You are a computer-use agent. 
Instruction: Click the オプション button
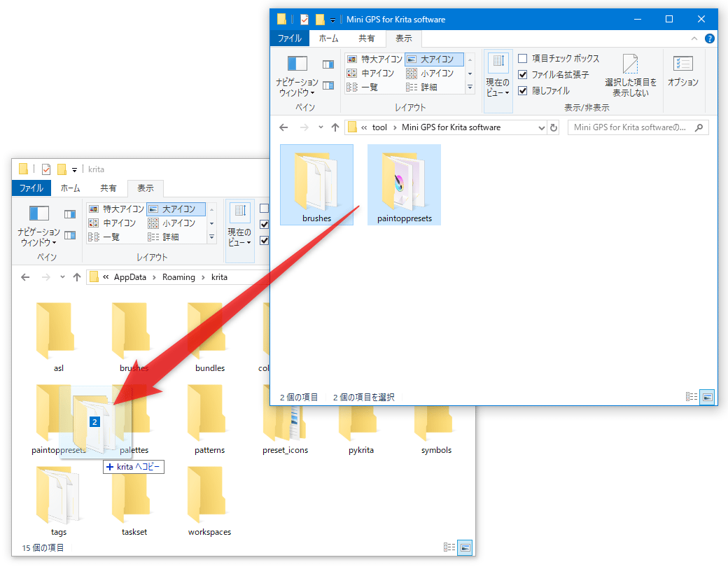(682, 71)
